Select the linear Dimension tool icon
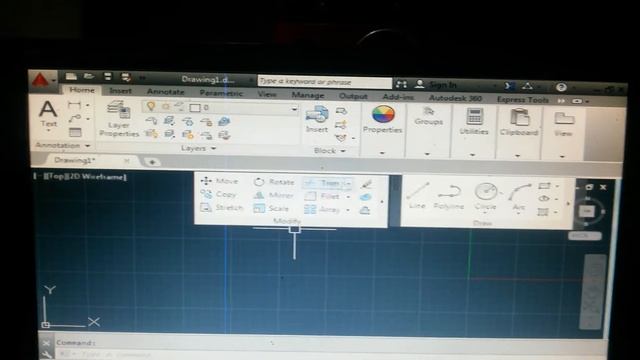The height and width of the screenshot is (360, 640). coord(75,105)
